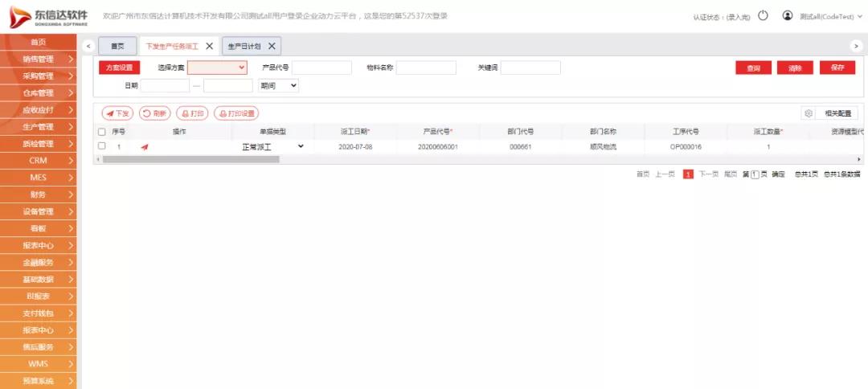
Task: Close the 生产日计划 tab
Action: pyautogui.click(x=272, y=47)
